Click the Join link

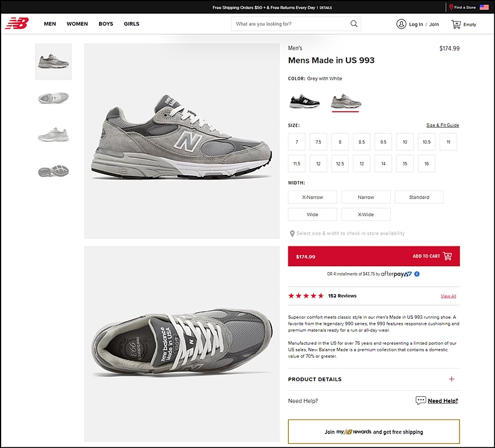click(434, 24)
